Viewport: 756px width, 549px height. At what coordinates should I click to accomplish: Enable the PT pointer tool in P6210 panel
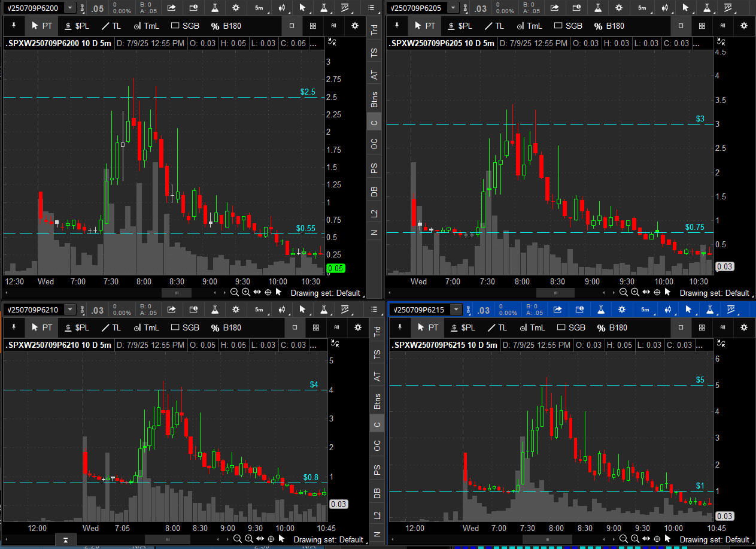42,327
